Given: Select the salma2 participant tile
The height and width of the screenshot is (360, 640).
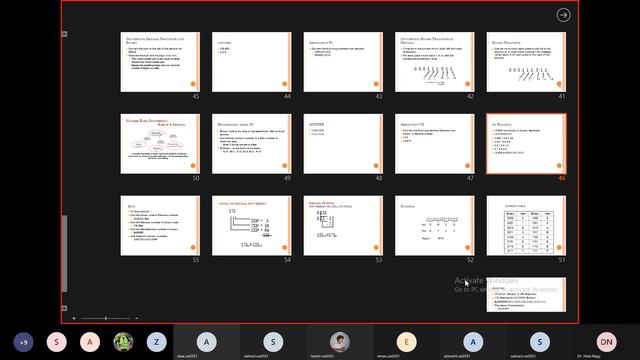Looking at the screenshot, I should [540, 342].
